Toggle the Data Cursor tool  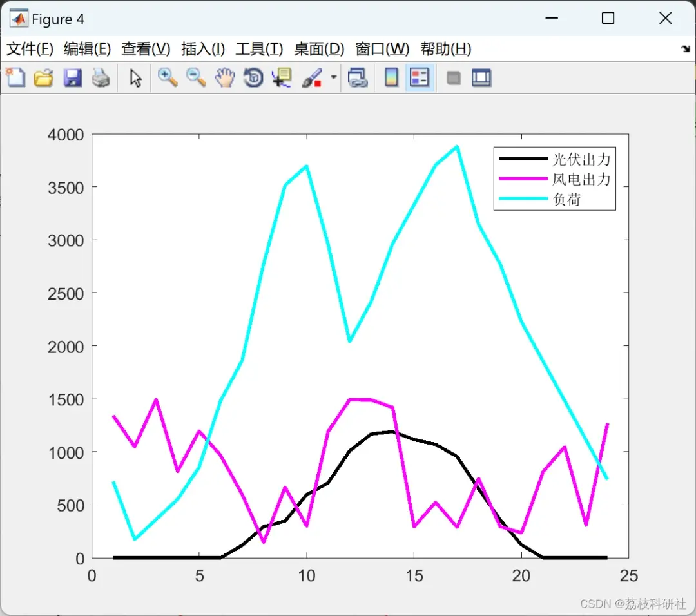[282, 78]
